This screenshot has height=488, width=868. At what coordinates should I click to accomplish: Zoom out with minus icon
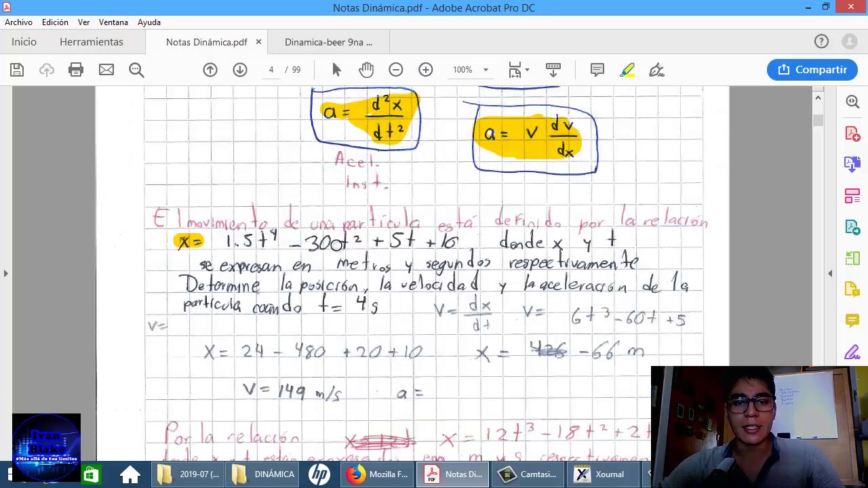click(396, 70)
